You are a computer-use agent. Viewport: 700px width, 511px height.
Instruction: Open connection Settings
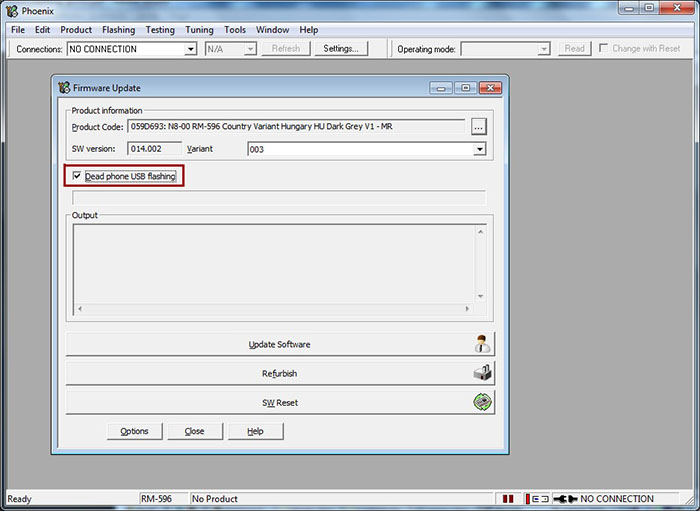341,49
